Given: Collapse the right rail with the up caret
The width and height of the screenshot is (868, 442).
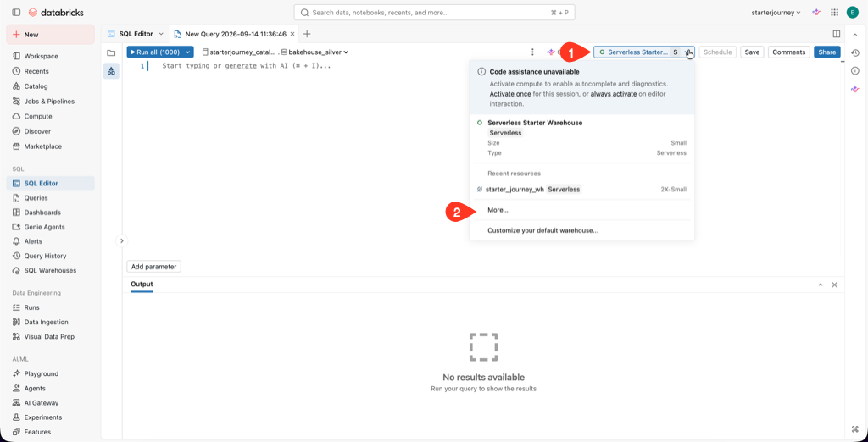Looking at the screenshot, I should (854, 35).
